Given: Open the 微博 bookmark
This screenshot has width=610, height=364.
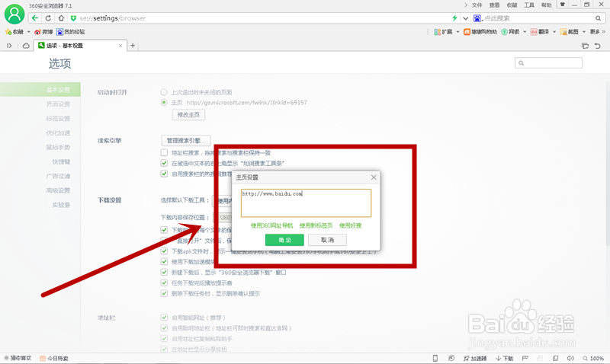Looking at the screenshot, I should [x=43, y=32].
